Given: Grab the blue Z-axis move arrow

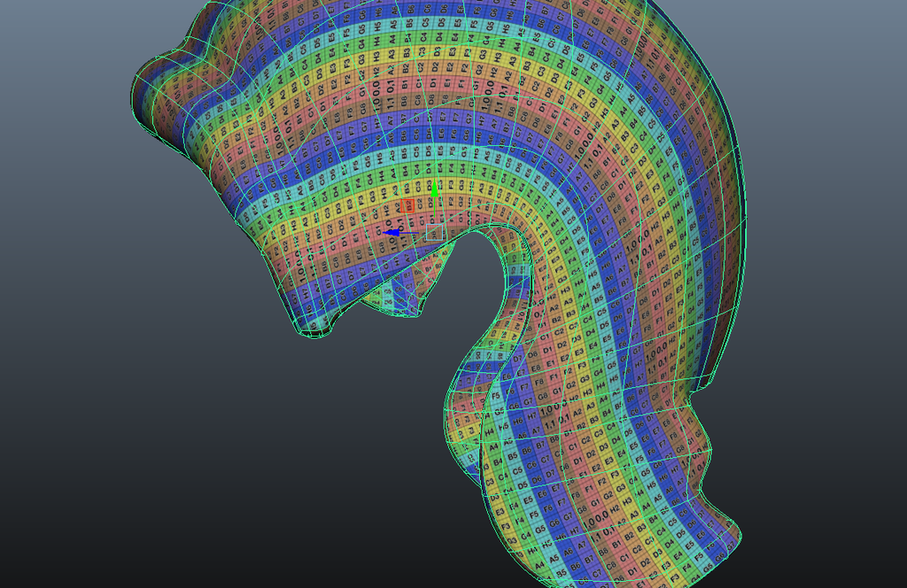Looking at the screenshot, I should 391,232.
